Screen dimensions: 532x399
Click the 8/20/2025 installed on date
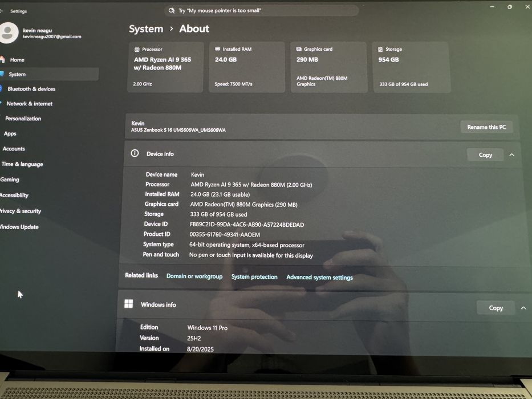tap(200, 349)
